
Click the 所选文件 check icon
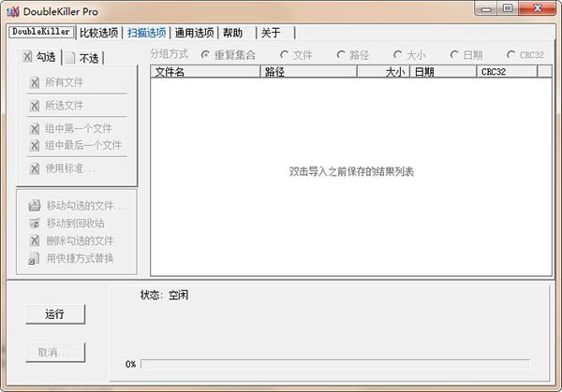click(35, 106)
